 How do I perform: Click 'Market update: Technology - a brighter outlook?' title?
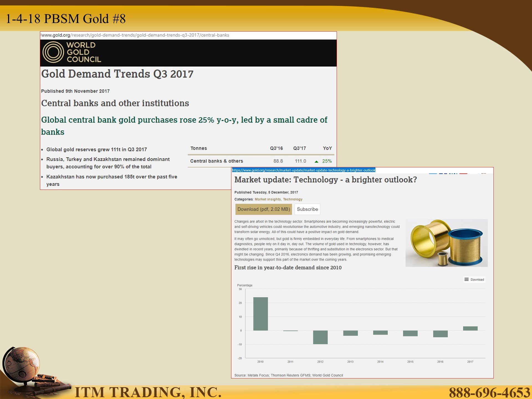click(326, 180)
